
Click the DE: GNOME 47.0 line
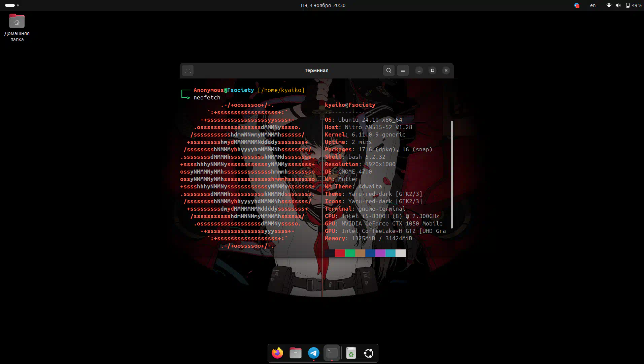pyautogui.click(x=348, y=172)
